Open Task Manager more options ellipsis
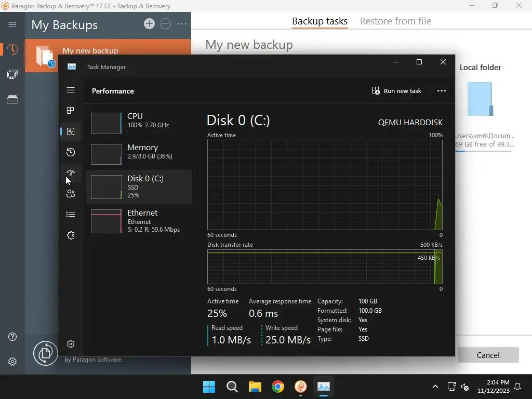Screen dimensions: 532x399 pyautogui.click(x=442, y=91)
